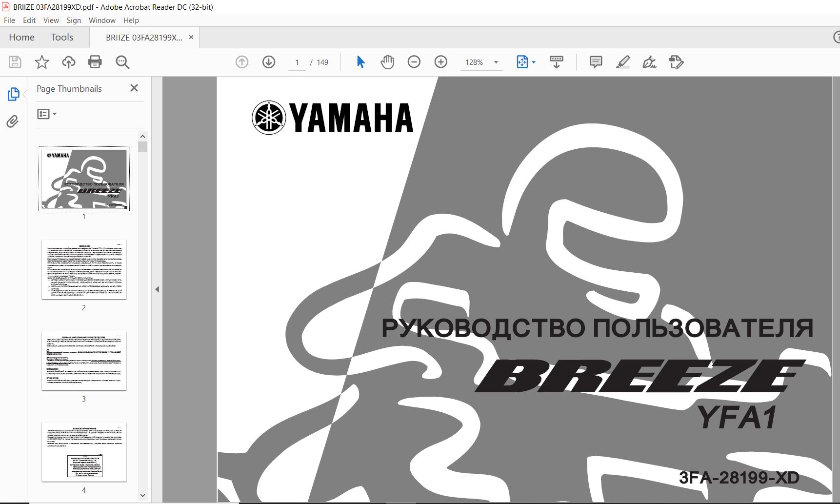Screen dimensions: 840x504
Task: Open the Edit menu
Action: coord(29,20)
